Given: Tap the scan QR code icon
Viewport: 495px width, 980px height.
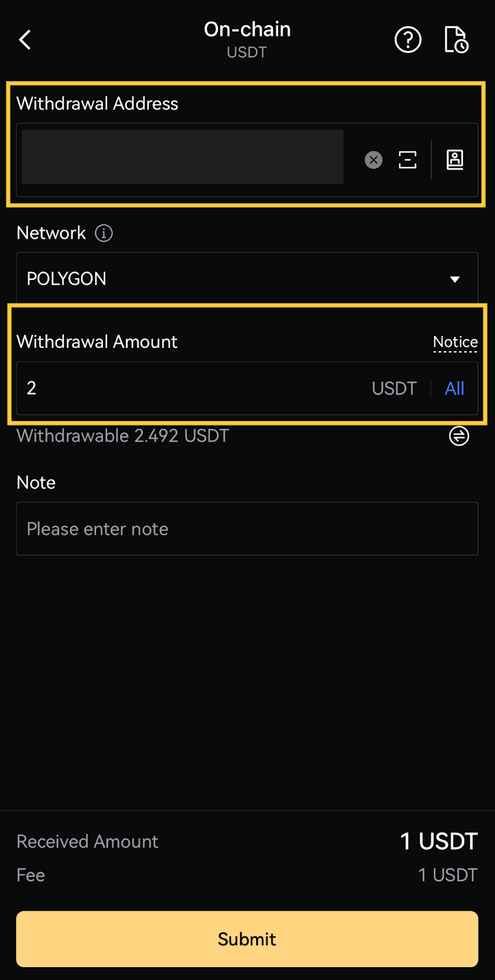Looking at the screenshot, I should coord(407,160).
